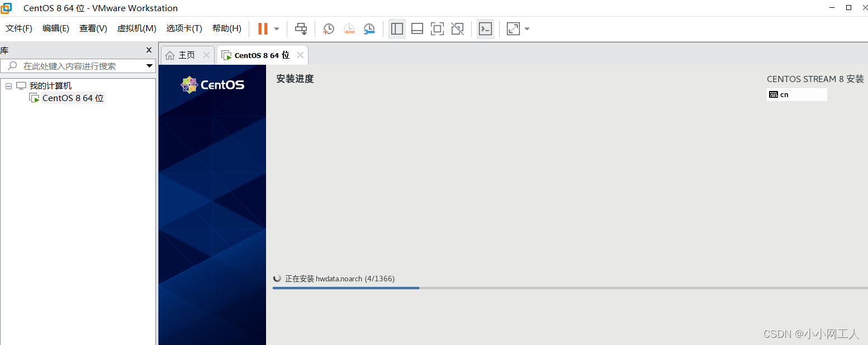Click the 安装进度 heading
868x345 pixels.
click(295, 79)
